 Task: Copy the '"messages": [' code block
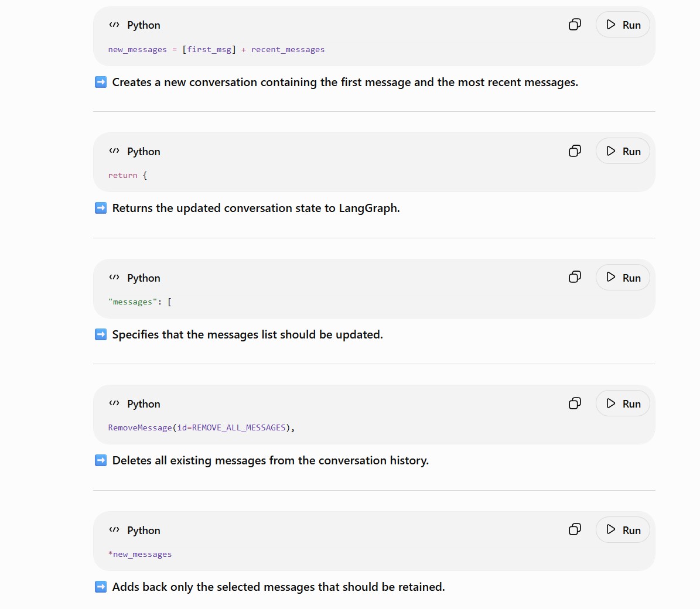[x=575, y=277]
